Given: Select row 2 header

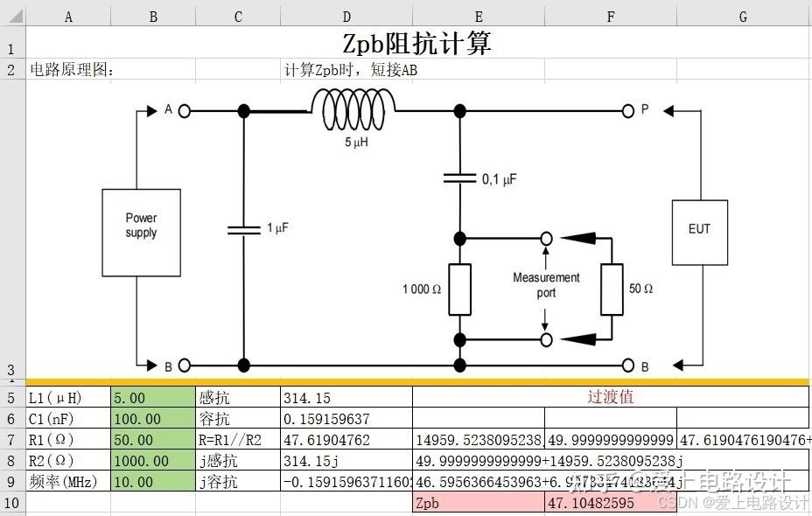Looking at the screenshot, I should pos(12,69).
